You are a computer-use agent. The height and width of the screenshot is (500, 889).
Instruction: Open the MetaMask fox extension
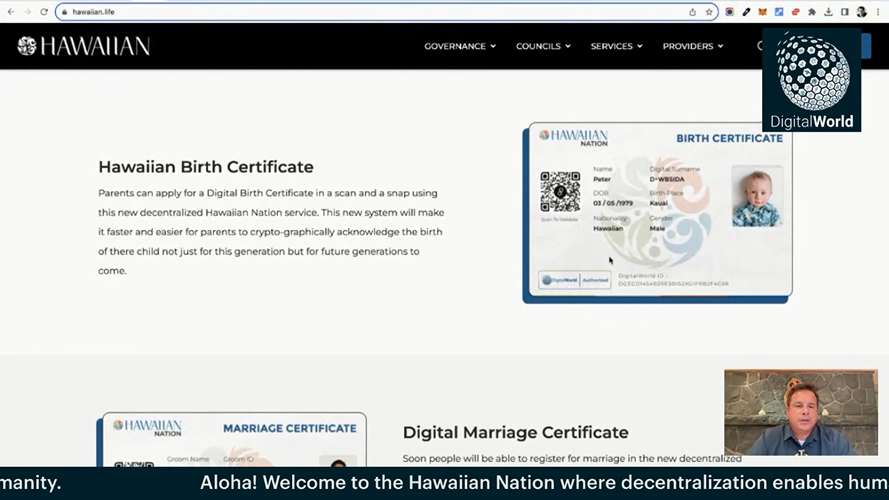(762, 12)
